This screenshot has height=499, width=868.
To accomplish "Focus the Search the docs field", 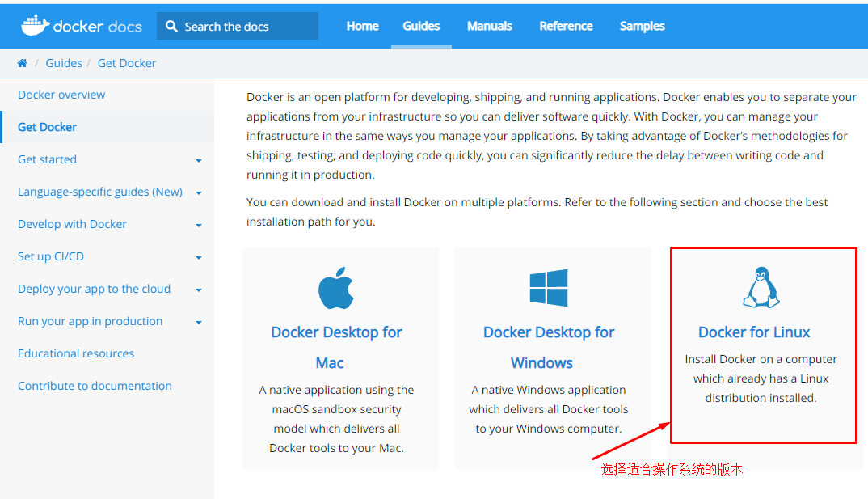I will pyautogui.click(x=242, y=26).
